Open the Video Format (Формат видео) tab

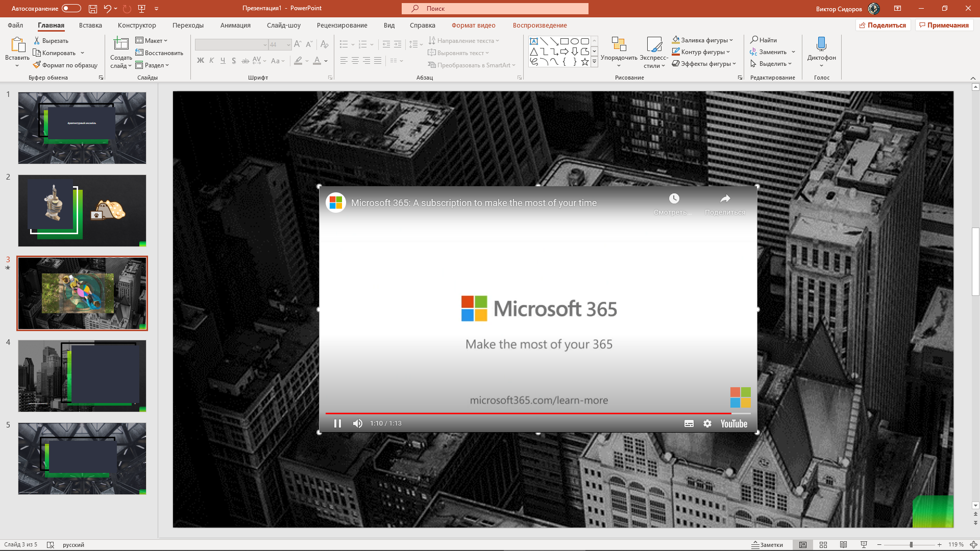[x=473, y=26]
